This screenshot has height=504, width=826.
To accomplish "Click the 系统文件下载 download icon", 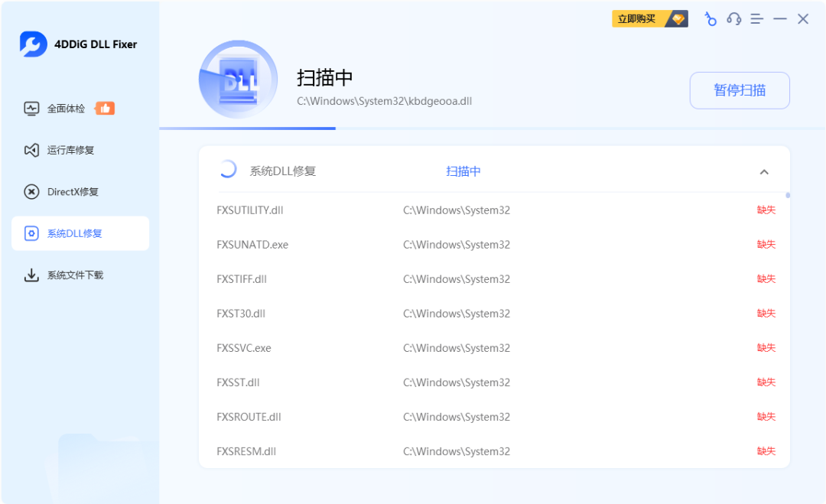I will click(x=31, y=275).
